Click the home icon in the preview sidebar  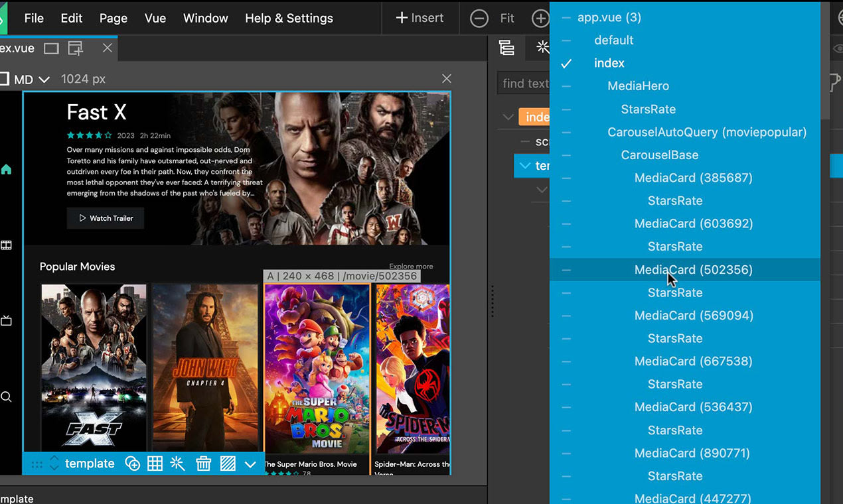click(6, 170)
